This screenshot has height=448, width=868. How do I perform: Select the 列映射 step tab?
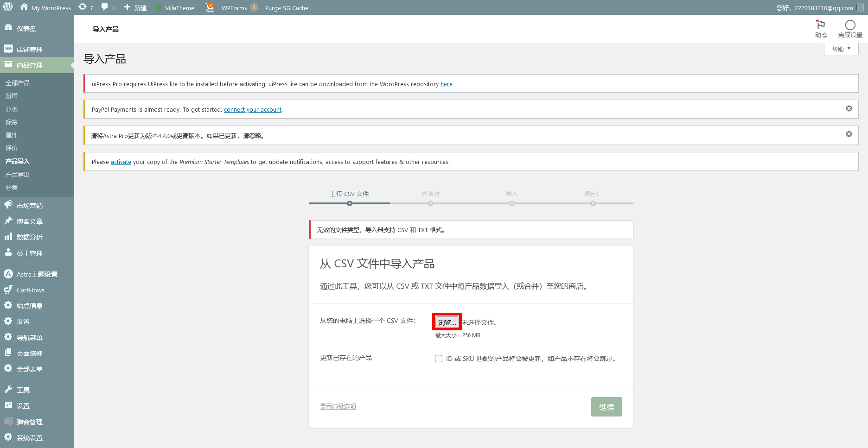[x=430, y=194]
